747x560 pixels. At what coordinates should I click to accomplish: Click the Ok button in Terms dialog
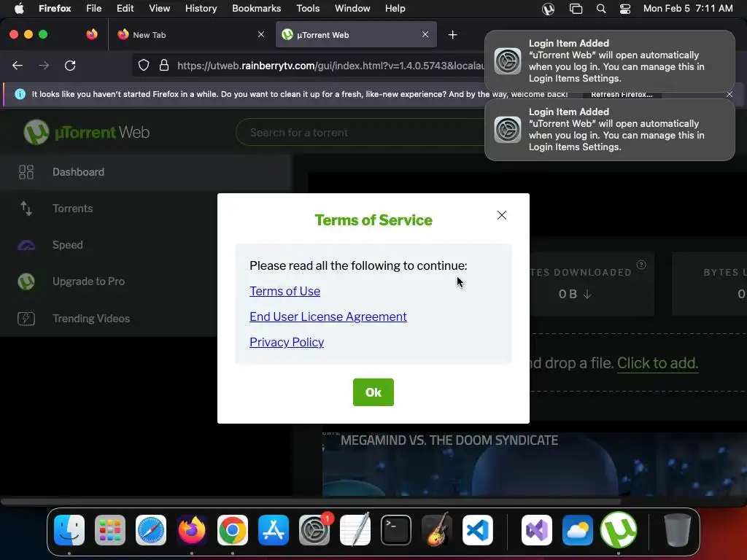tap(373, 392)
